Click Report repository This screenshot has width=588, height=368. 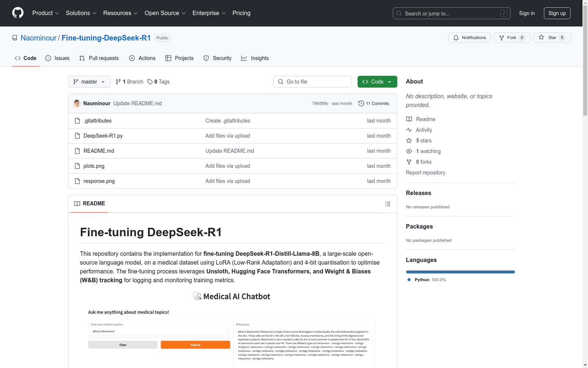426,173
